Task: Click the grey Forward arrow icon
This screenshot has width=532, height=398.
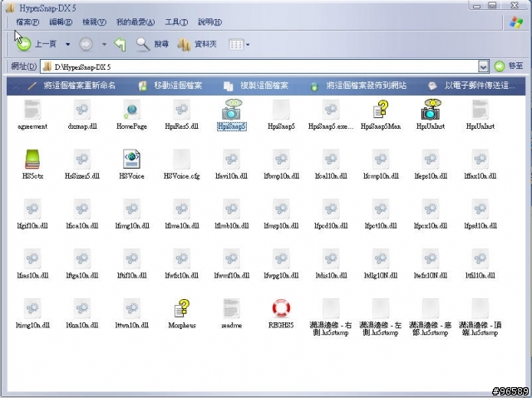Action: [86, 44]
